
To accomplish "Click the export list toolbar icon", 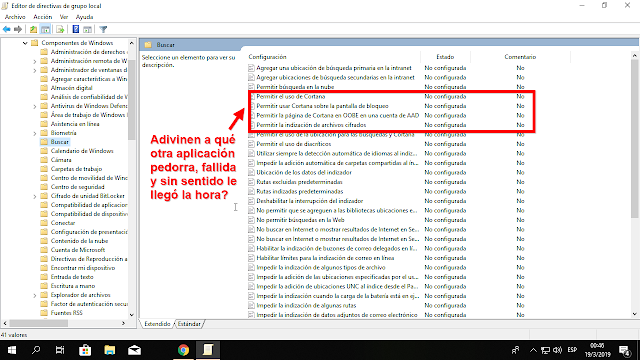I will pos(60,29).
